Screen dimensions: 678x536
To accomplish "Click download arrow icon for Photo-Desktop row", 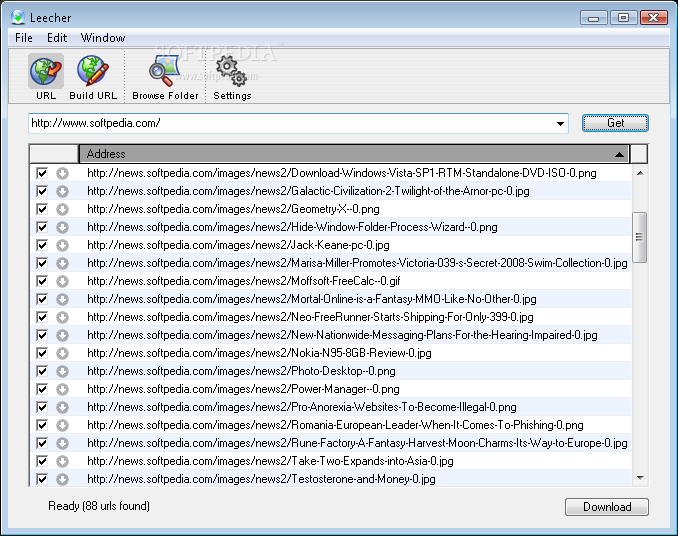I will [62, 371].
